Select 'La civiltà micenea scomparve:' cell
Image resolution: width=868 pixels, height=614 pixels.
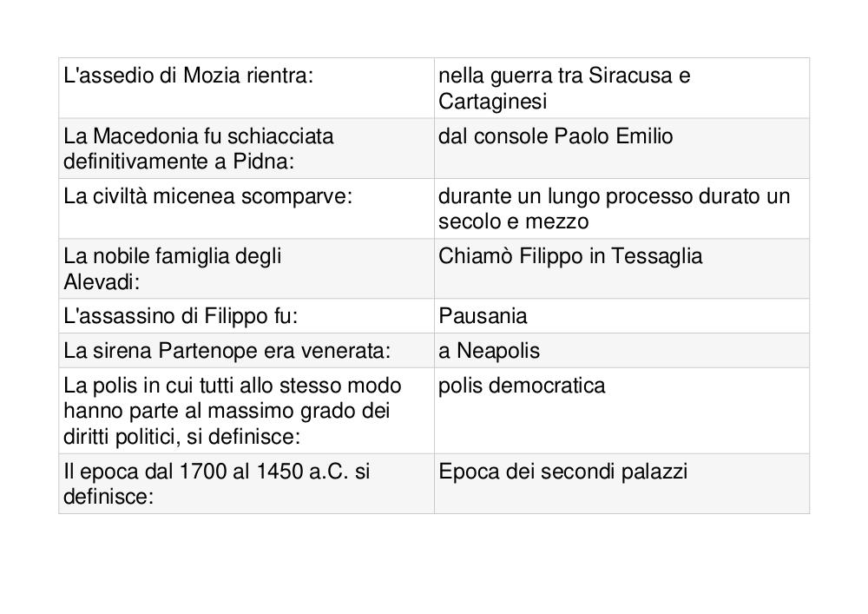click(247, 208)
